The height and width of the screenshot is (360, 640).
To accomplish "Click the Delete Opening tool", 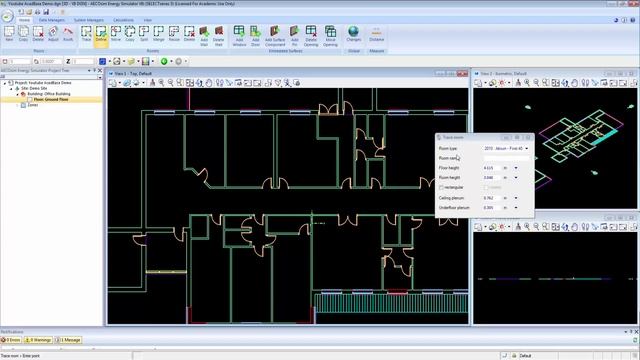I will click(311, 36).
